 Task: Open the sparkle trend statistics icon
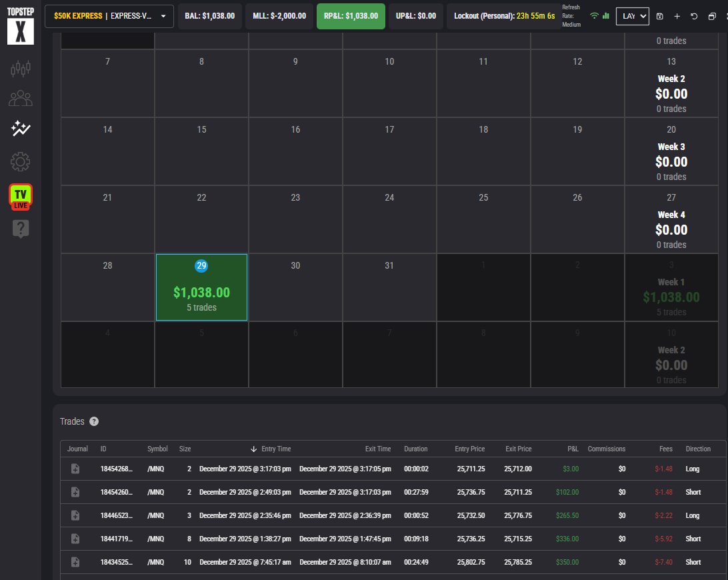21,129
